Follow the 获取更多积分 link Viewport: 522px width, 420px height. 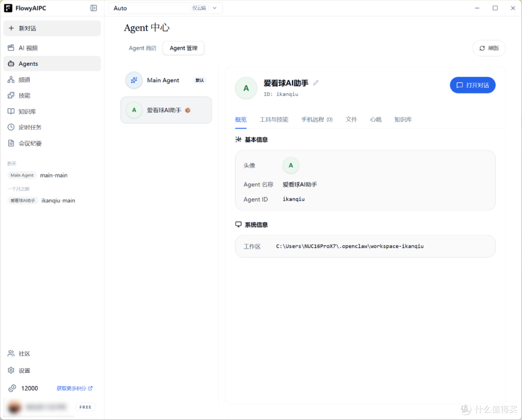74,389
